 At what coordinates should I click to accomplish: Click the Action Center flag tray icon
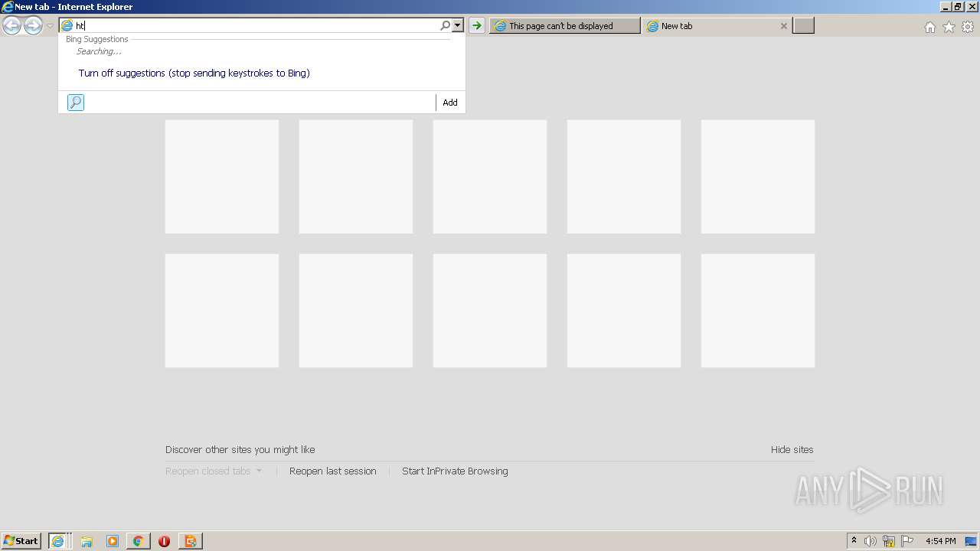907,541
